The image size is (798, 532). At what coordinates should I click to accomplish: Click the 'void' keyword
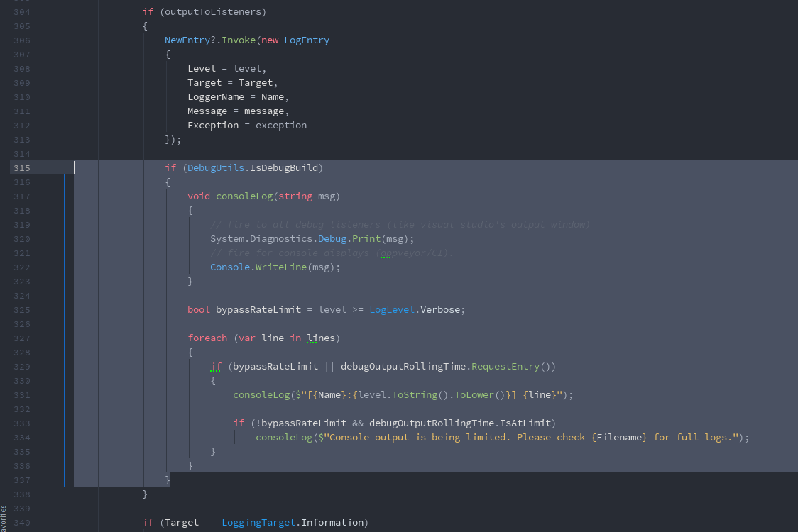199,196
